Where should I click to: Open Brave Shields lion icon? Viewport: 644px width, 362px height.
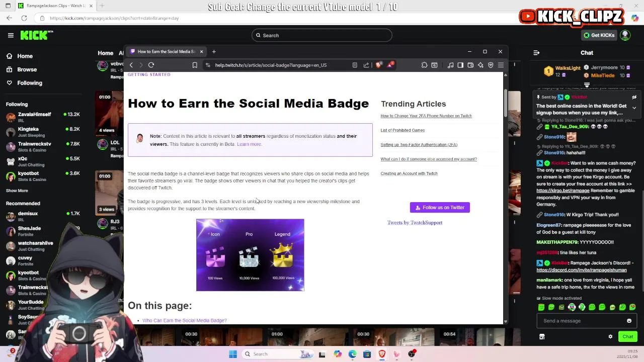(379, 65)
